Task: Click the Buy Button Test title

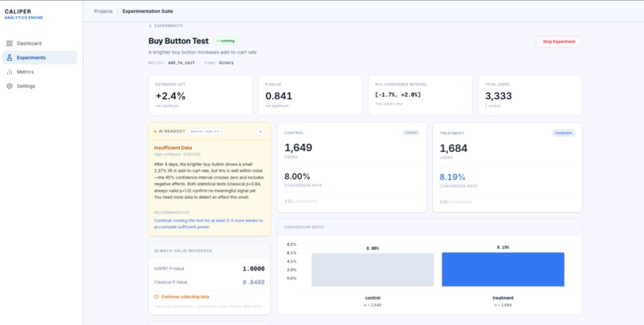Action: 179,41
